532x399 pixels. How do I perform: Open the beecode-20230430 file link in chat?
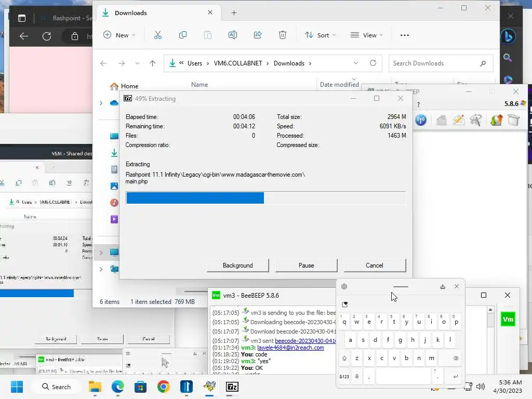(305, 341)
